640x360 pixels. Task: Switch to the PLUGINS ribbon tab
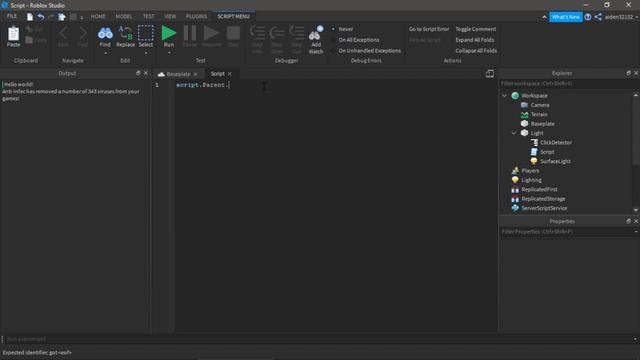[196, 16]
